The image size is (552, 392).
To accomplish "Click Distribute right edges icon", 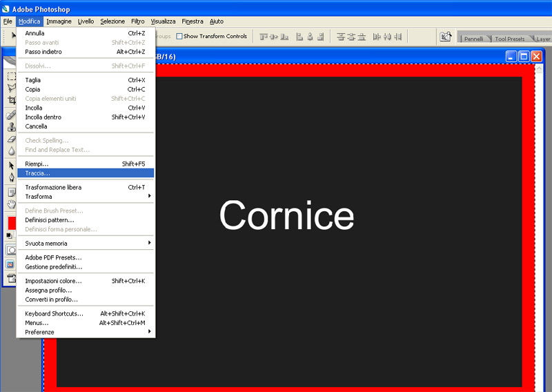I will [398, 37].
